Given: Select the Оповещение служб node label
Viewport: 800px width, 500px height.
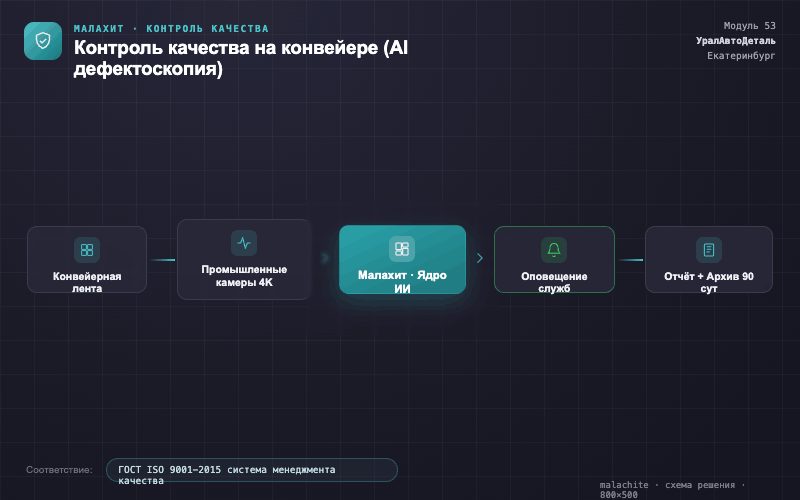Looking at the screenshot, I should pyautogui.click(x=554, y=282).
